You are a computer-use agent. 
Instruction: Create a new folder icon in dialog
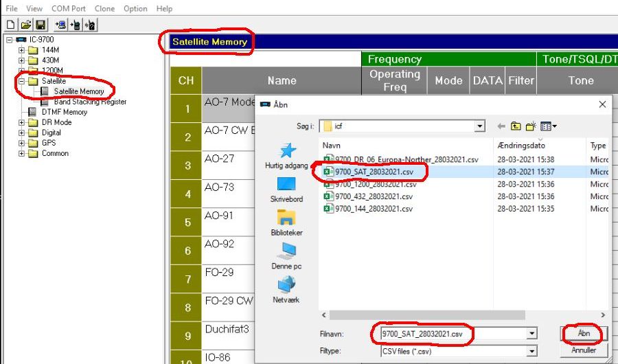point(531,126)
